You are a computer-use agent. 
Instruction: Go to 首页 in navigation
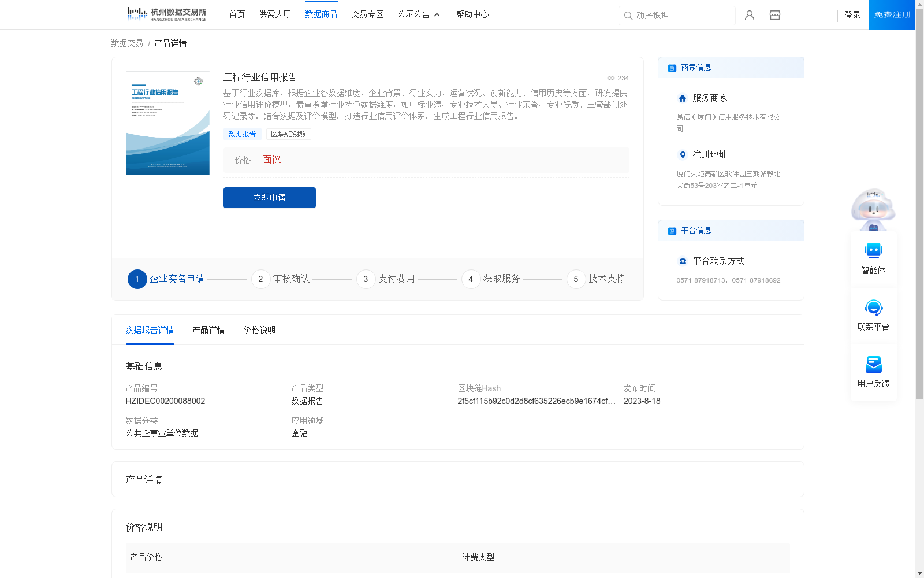237,14
